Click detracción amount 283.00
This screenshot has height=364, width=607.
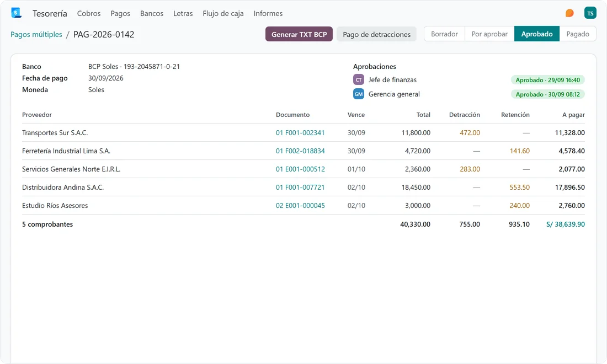pyautogui.click(x=470, y=169)
